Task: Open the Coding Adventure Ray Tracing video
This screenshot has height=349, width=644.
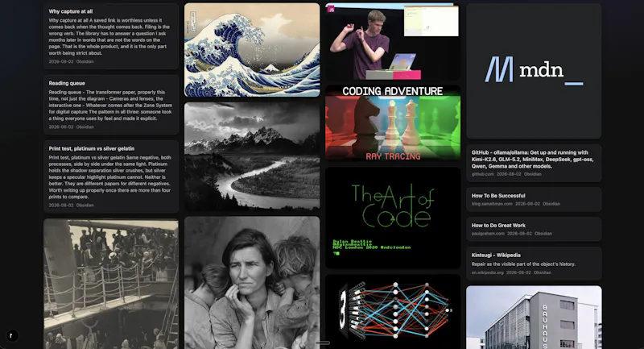Action: [x=393, y=123]
